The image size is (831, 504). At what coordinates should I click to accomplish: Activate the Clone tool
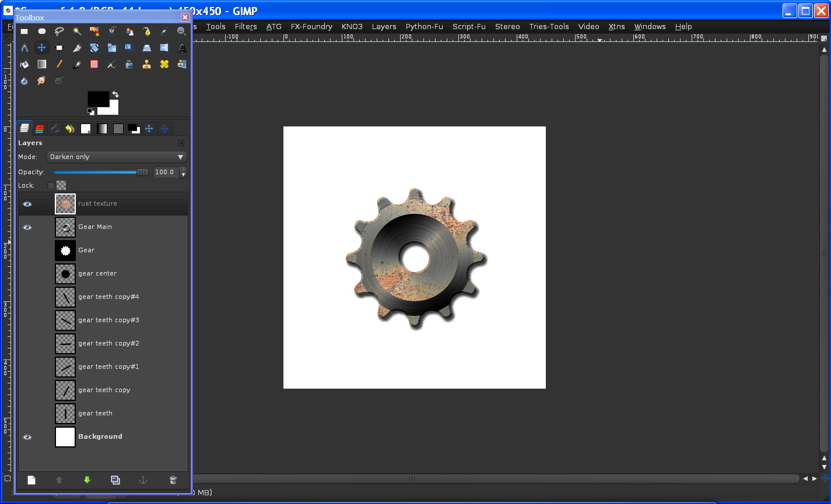click(x=146, y=64)
